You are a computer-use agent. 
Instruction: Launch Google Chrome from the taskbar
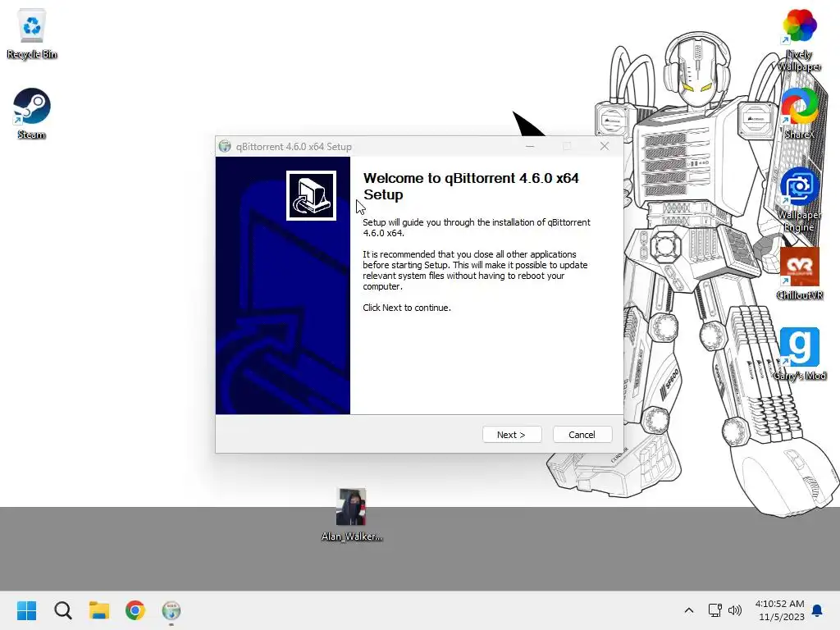[135, 610]
